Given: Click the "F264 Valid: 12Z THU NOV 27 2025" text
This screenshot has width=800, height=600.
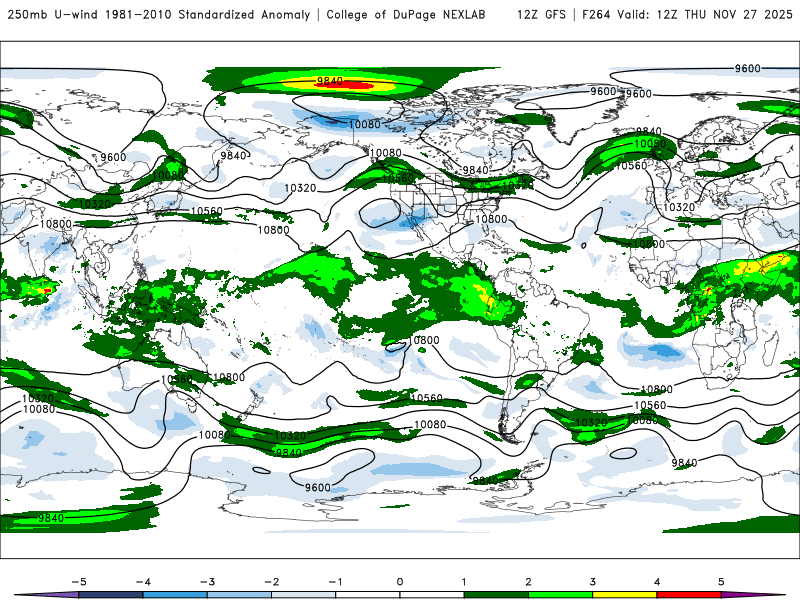Looking at the screenshot, I should coord(687,14).
